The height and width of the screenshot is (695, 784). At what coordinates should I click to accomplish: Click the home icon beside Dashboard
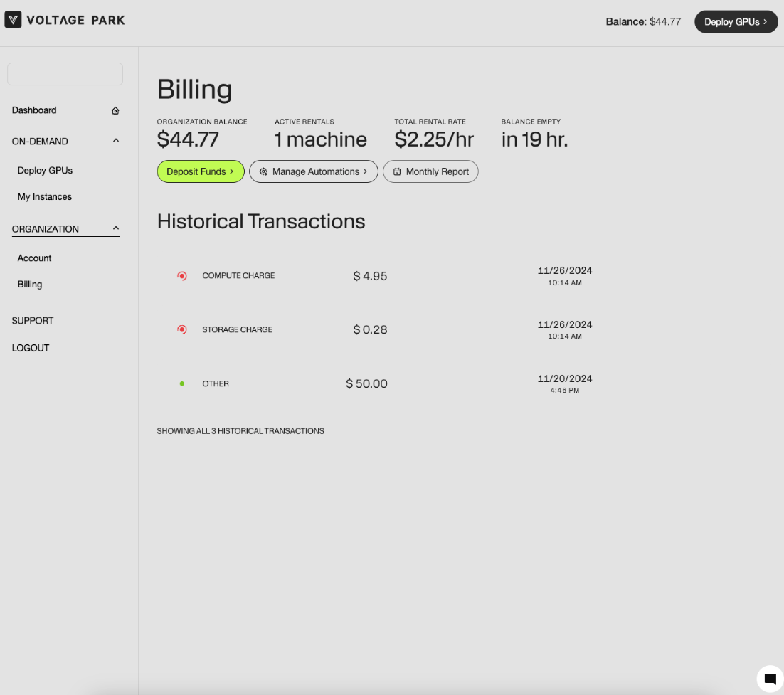coord(115,111)
